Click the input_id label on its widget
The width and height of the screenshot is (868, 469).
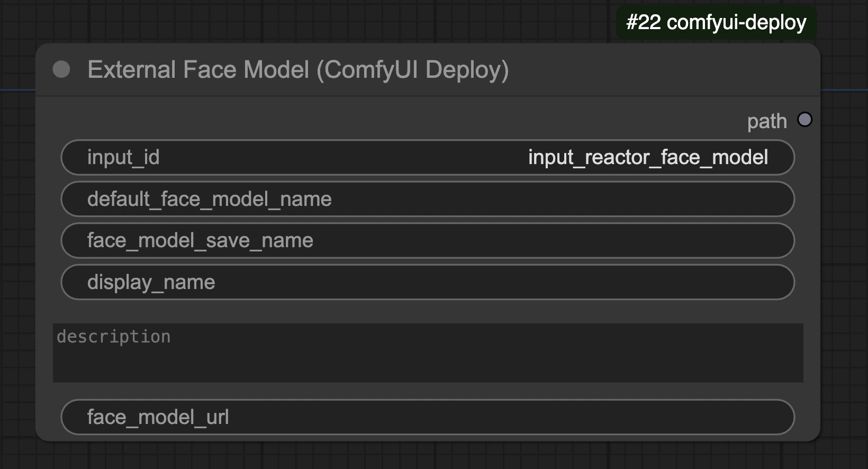pos(123,157)
